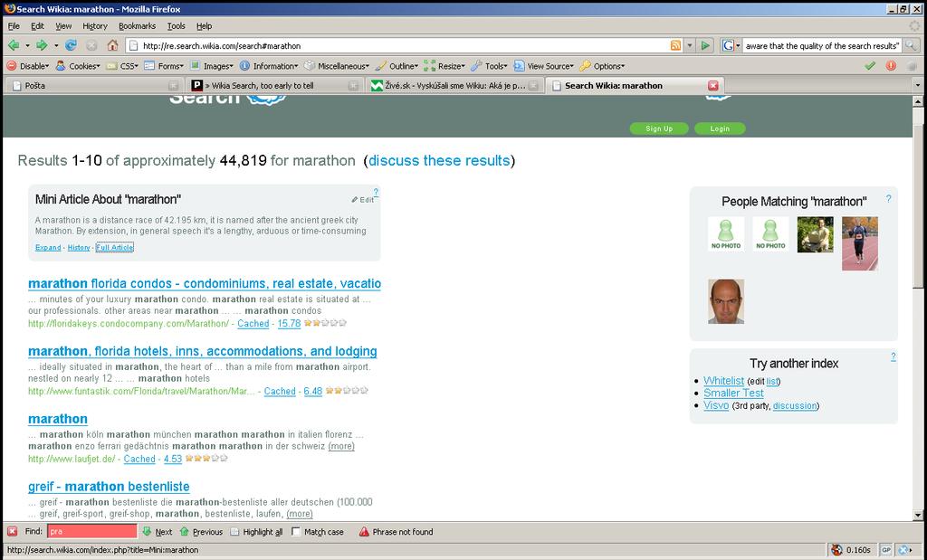Click the RSS feed icon in address bar
This screenshot has height=560, width=927.
(675, 45)
